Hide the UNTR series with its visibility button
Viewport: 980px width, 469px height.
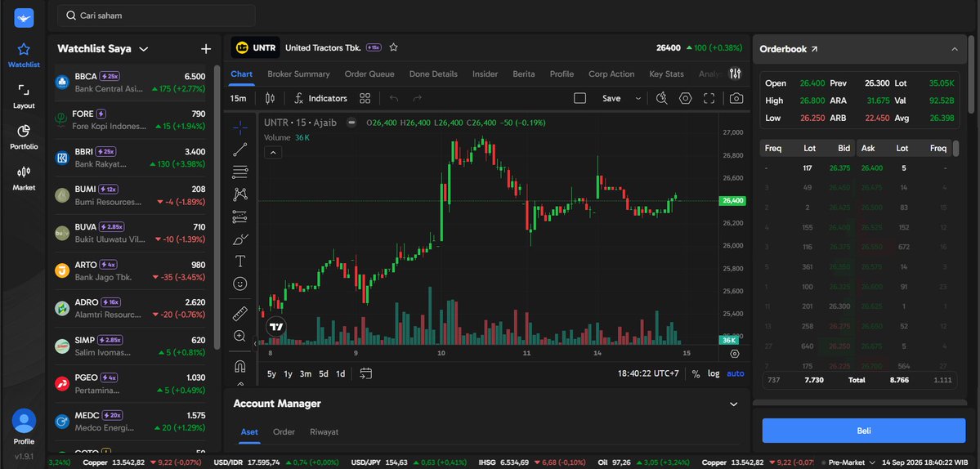(352, 123)
